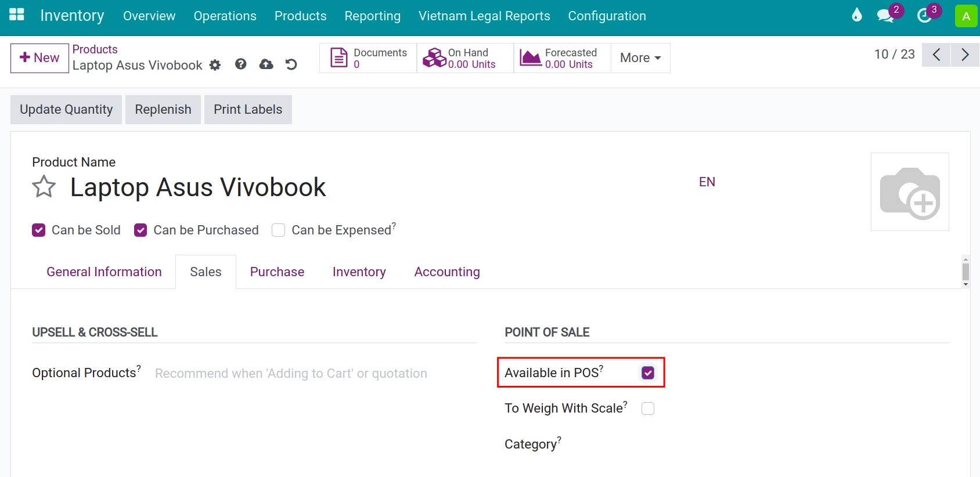Select the Sales tab
The image size is (980, 477).
pyautogui.click(x=206, y=272)
